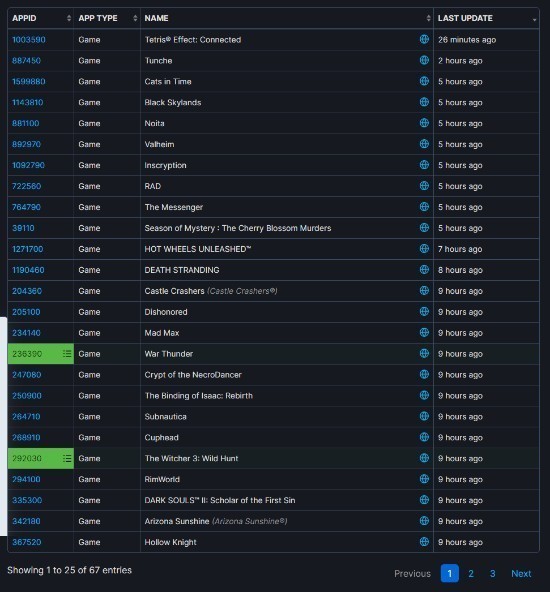Screen dimensions: 550x592
Task: Click globe icon in Subnautica row
Action: [424, 416]
